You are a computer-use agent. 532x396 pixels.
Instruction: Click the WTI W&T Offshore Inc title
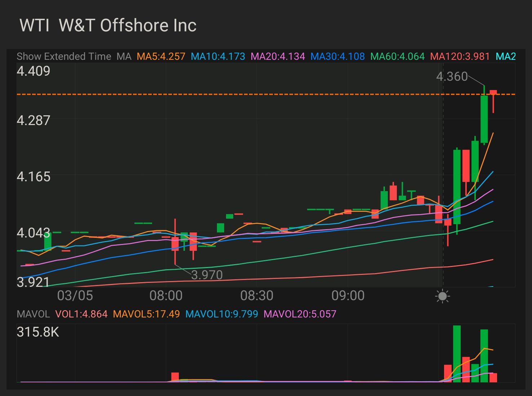108,26
